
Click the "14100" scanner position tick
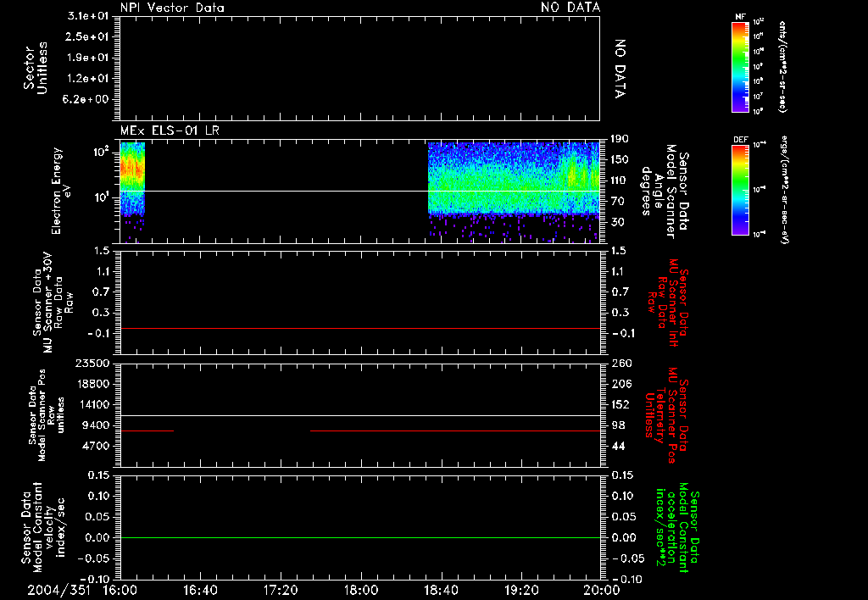pyautogui.click(x=92, y=404)
